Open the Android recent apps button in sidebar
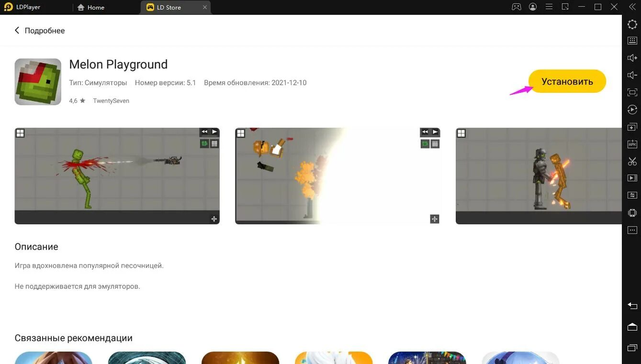641x364 pixels. click(632, 348)
